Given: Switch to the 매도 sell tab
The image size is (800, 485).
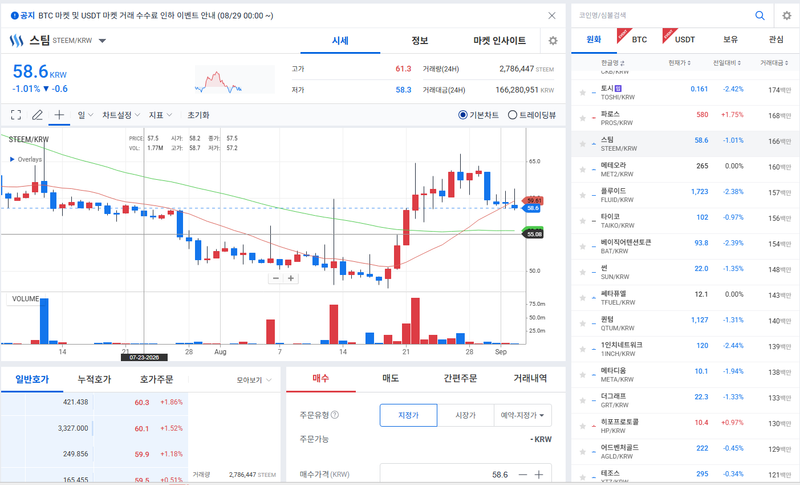Looking at the screenshot, I should pyautogui.click(x=391, y=378).
